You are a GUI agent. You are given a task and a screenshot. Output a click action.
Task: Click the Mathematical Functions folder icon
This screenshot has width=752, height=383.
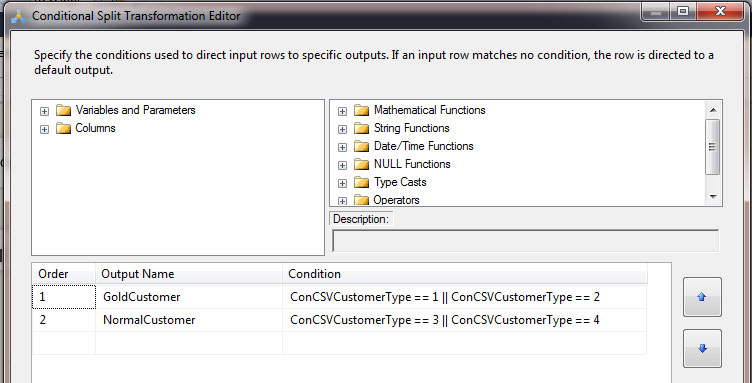tap(361, 111)
